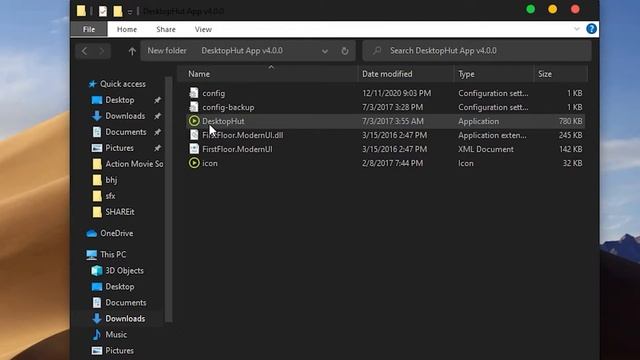Sort by the Name column header

tap(199, 74)
